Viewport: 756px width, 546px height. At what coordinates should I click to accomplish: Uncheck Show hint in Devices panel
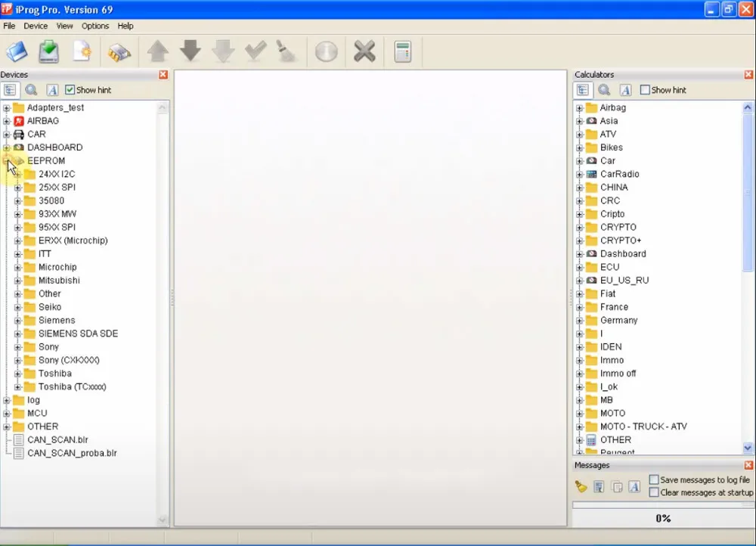(x=70, y=90)
